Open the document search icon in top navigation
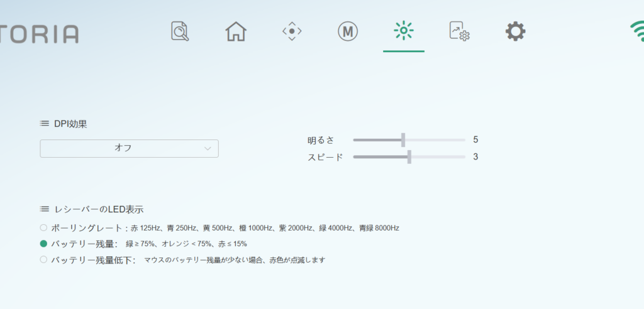644x309 pixels. pos(180,31)
